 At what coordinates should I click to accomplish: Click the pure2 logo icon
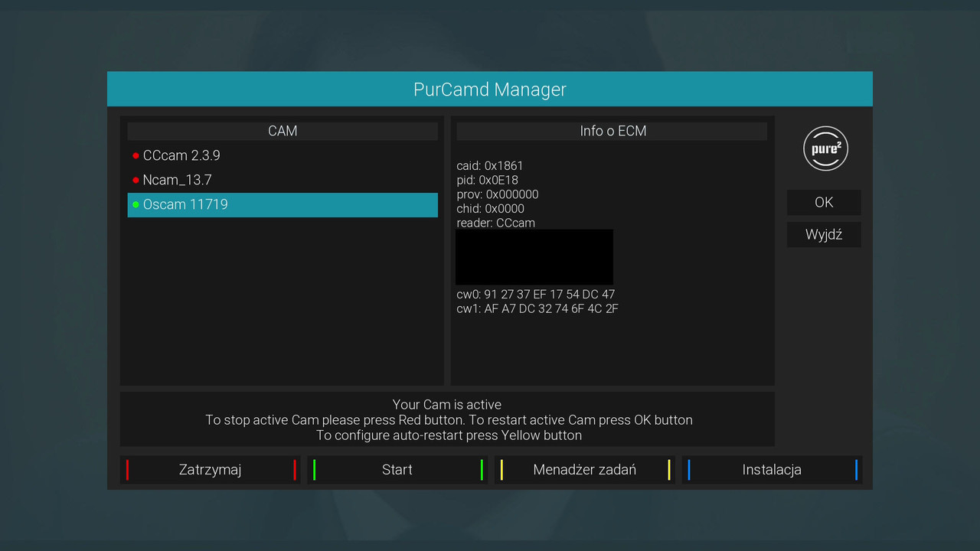pyautogui.click(x=825, y=148)
